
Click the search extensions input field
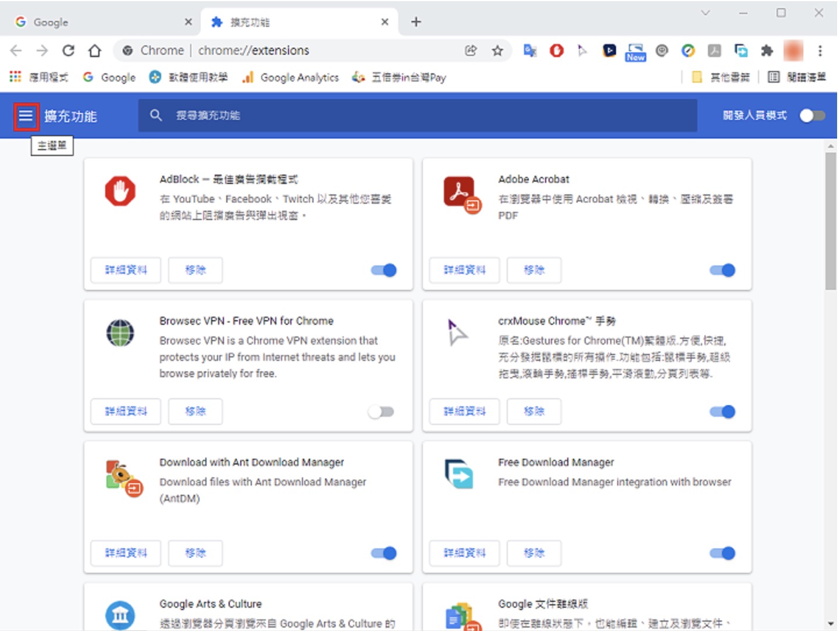418,115
